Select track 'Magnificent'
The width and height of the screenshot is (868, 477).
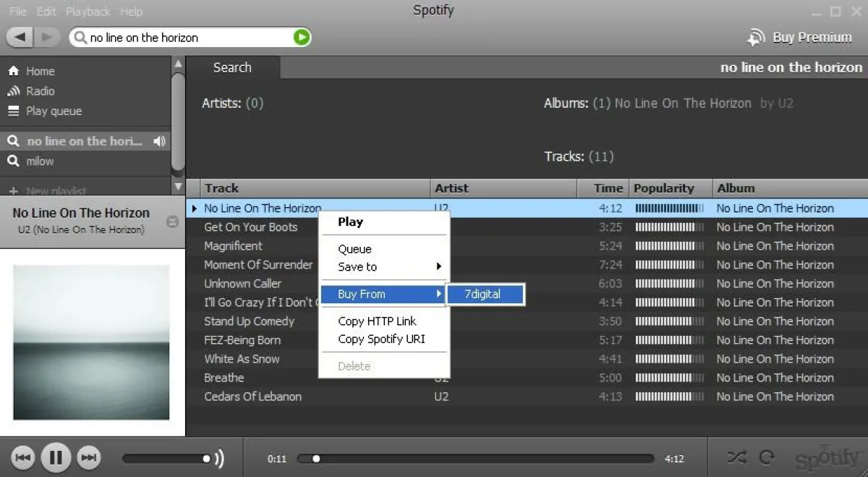(233, 245)
